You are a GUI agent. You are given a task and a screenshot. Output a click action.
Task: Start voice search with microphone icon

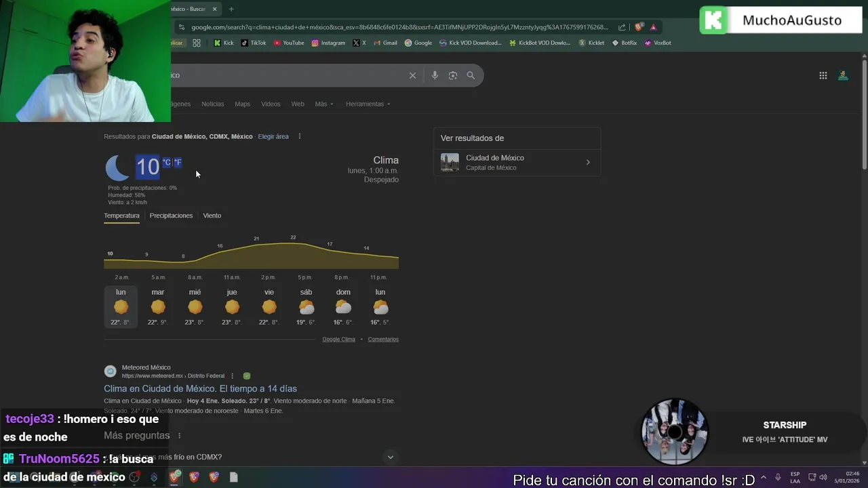tap(435, 75)
